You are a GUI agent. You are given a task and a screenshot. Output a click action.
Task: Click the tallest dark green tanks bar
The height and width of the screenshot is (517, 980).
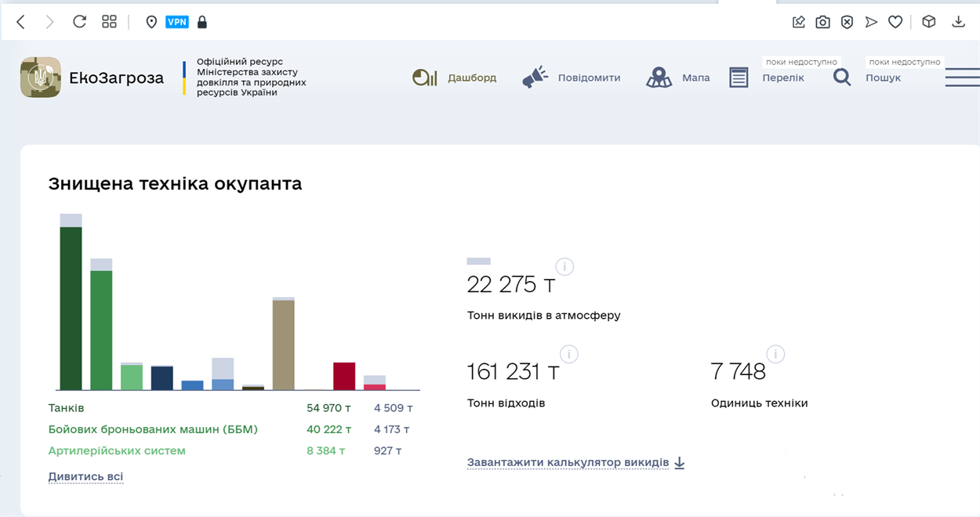point(71,307)
